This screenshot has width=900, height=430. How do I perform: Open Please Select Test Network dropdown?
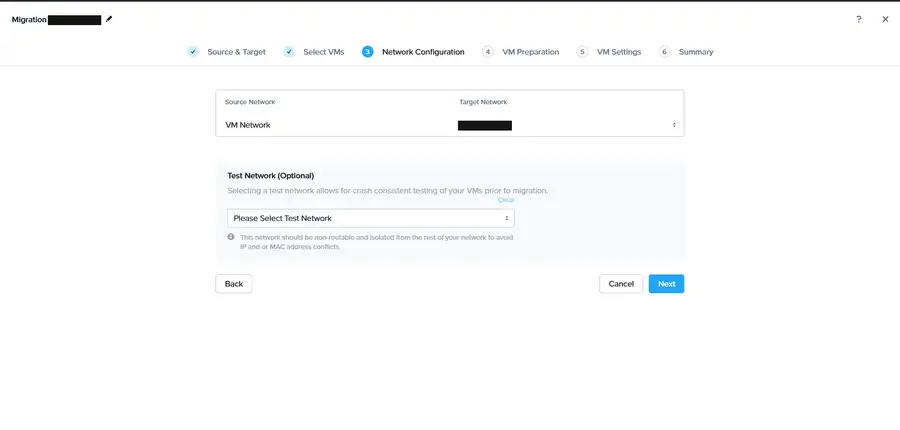pos(371,218)
